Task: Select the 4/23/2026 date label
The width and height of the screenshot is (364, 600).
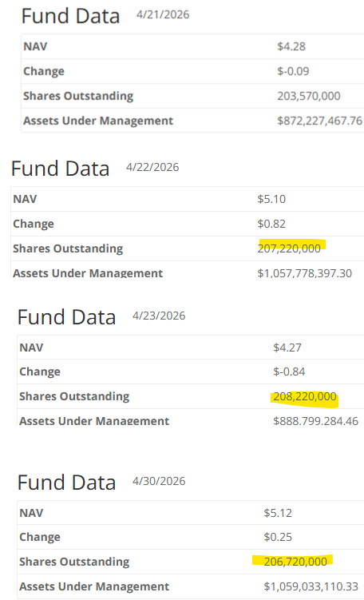Action: (x=159, y=316)
